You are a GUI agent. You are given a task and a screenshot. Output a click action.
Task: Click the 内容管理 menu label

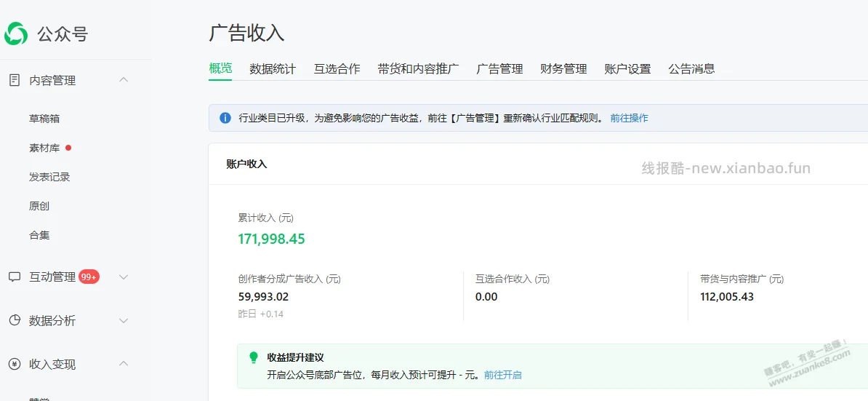click(x=52, y=80)
